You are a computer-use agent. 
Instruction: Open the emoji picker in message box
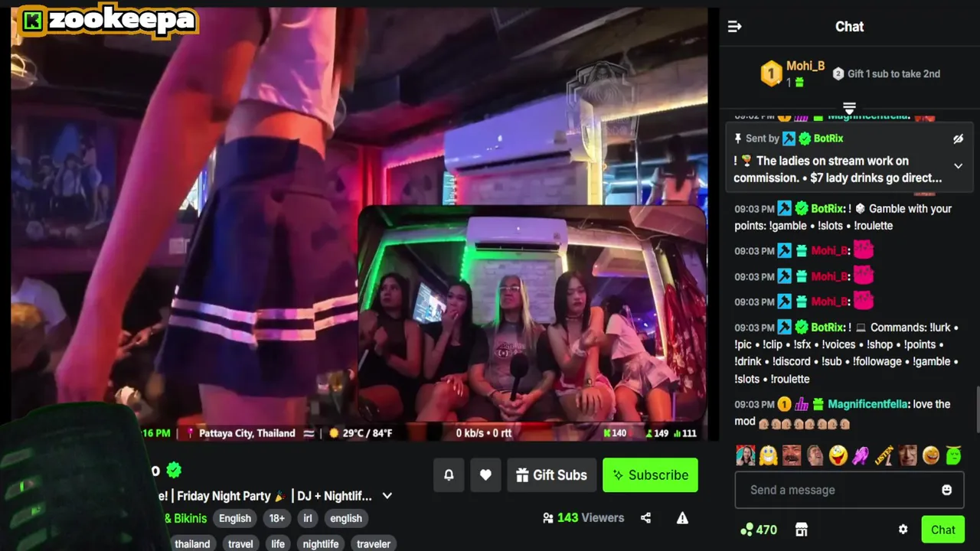tap(947, 490)
